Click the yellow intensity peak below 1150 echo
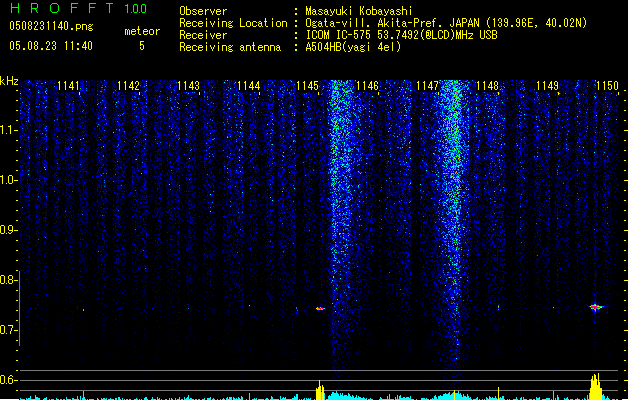This screenshot has width=629, height=400. (x=596, y=387)
